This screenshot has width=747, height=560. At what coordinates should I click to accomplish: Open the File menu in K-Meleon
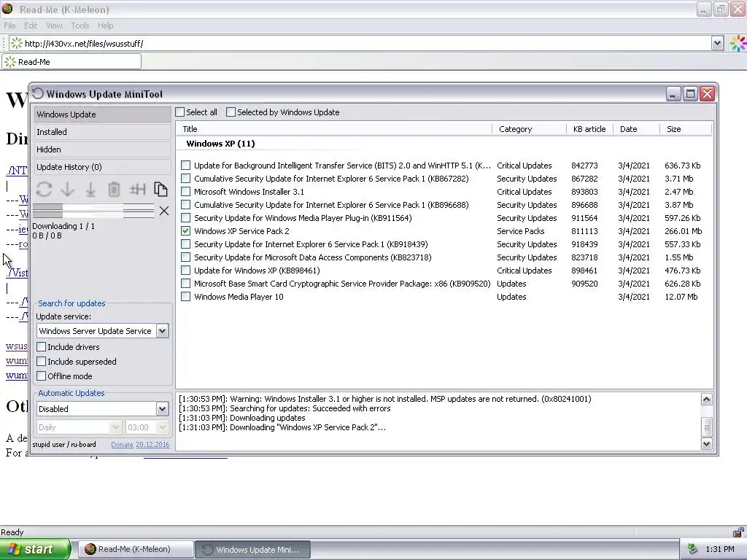click(x=9, y=26)
